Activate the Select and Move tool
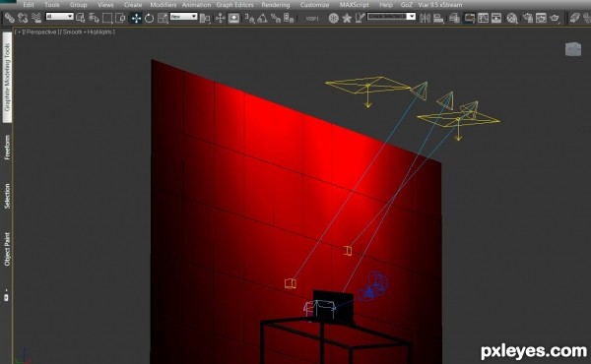Viewport: 591px width, 364px height. [136, 18]
